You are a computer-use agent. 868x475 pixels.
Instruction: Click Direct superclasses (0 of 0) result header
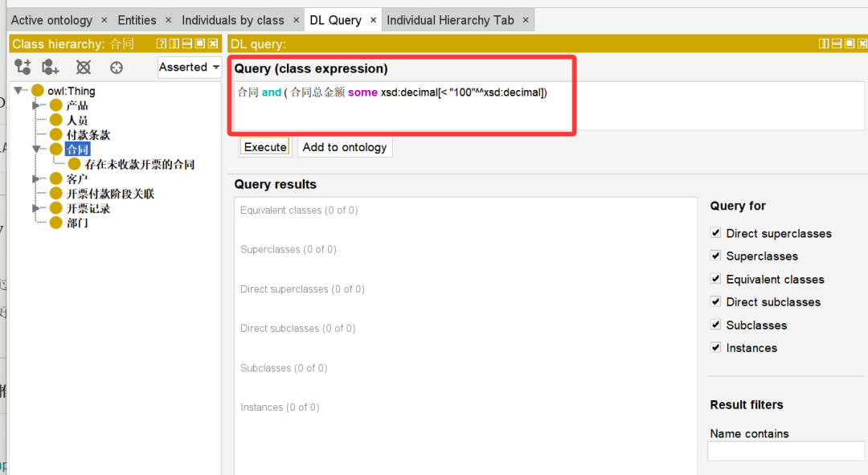tap(302, 289)
